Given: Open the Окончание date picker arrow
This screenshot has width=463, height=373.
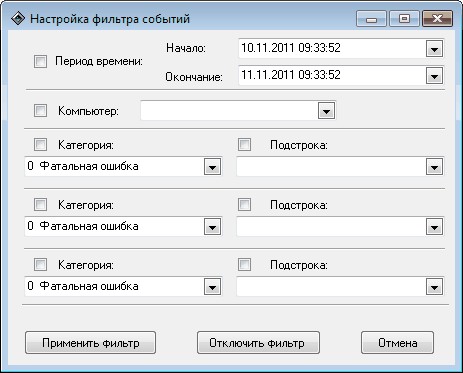Looking at the screenshot, I should pyautogui.click(x=434, y=76).
